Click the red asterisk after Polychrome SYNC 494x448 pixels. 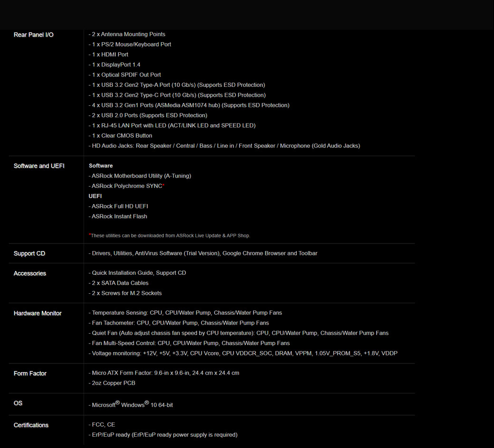coord(163,186)
